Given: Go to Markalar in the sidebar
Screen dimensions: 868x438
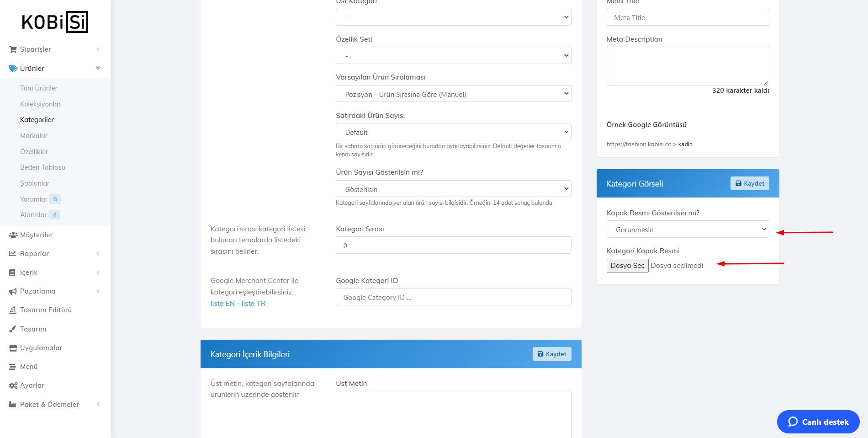Looking at the screenshot, I should coord(34,136).
